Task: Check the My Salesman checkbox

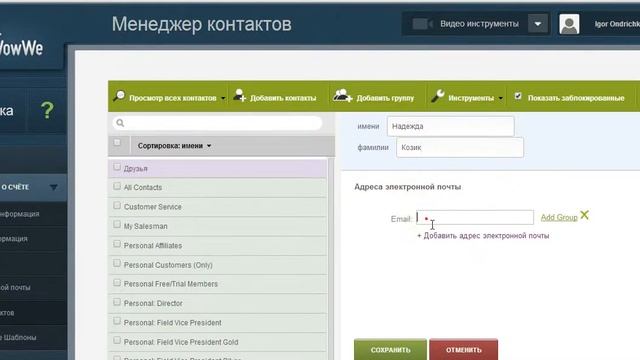Action: coord(117,224)
